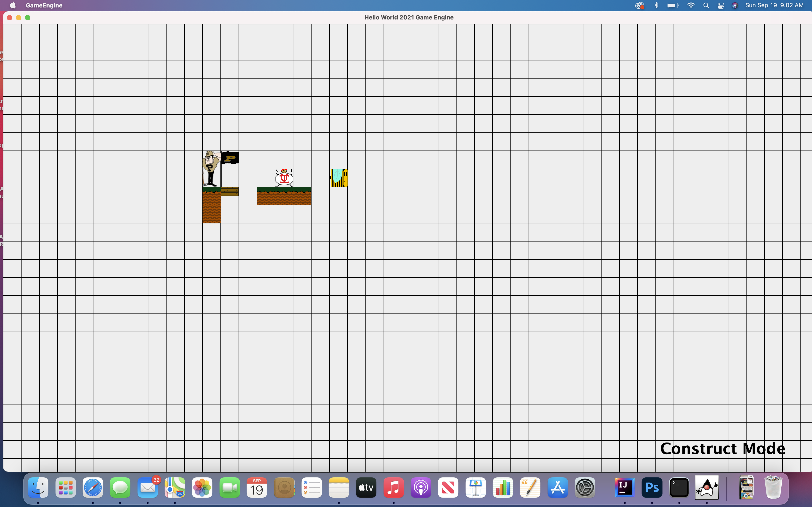Open Spotlight search magnifier
Viewport: 812px width, 507px height.
tap(706, 5)
